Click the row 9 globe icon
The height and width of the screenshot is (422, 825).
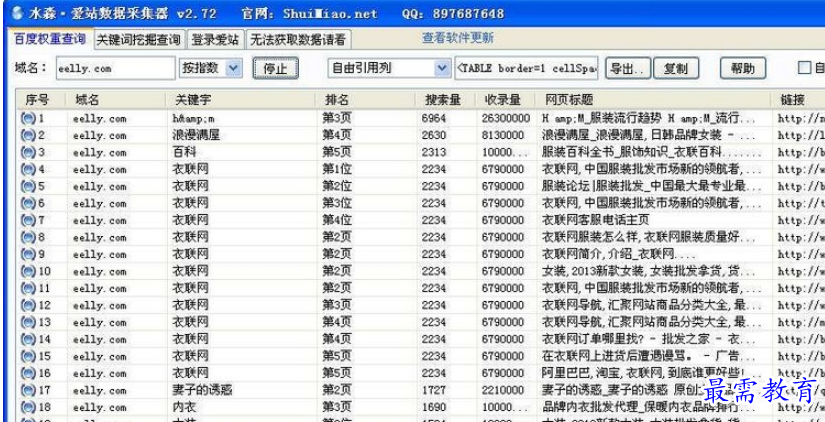[x=28, y=254]
